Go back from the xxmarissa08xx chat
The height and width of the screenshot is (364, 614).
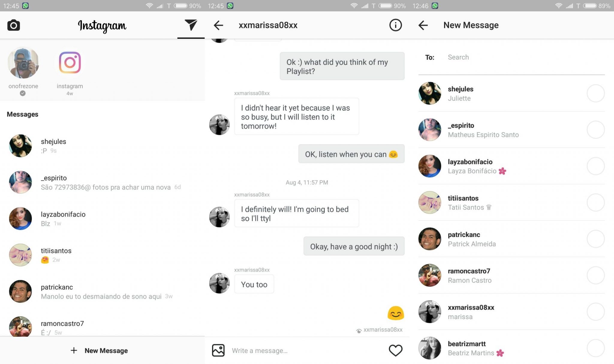point(218,25)
